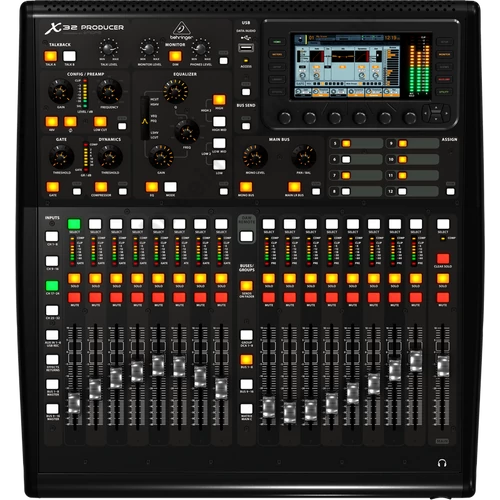Screen dimensions: 500x500
Task: Toggle the Low Cut button
Action: (100, 122)
